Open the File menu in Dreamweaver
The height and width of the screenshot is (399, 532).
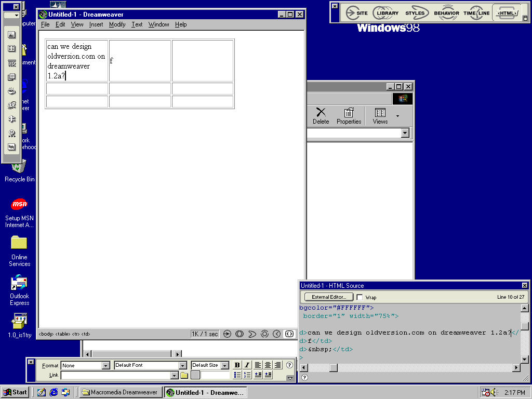click(x=45, y=24)
